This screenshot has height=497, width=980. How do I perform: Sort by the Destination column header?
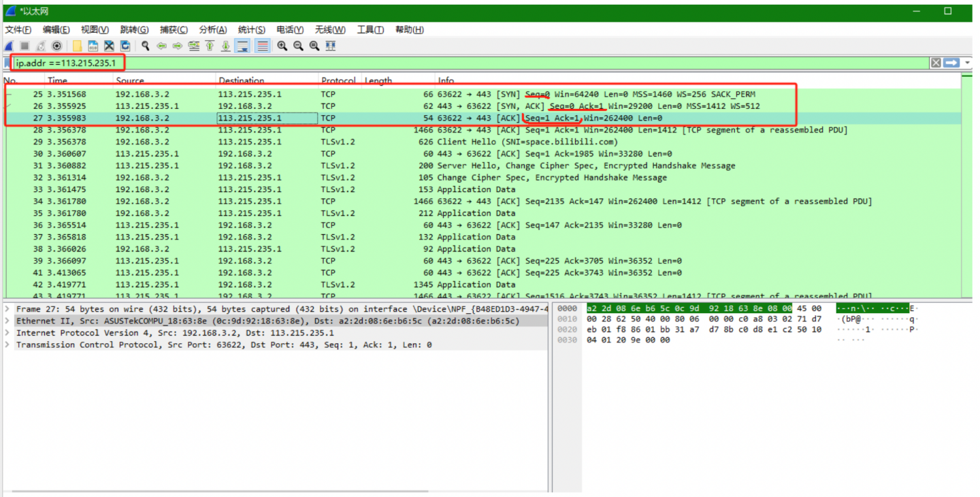(x=267, y=80)
